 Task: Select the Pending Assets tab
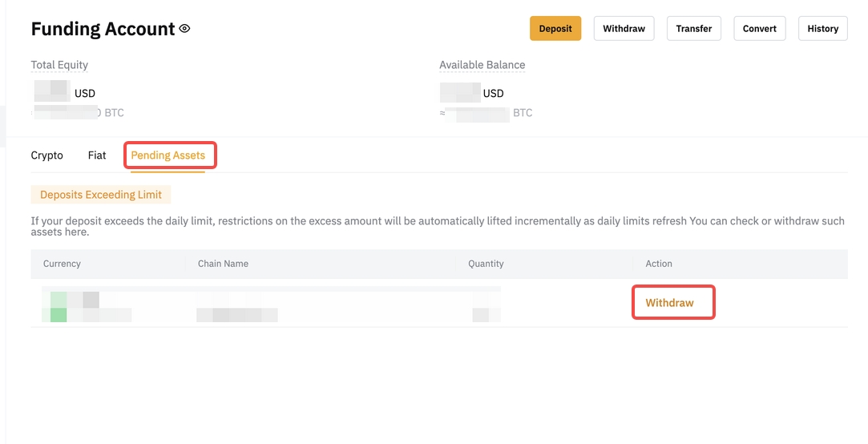point(168,155)
